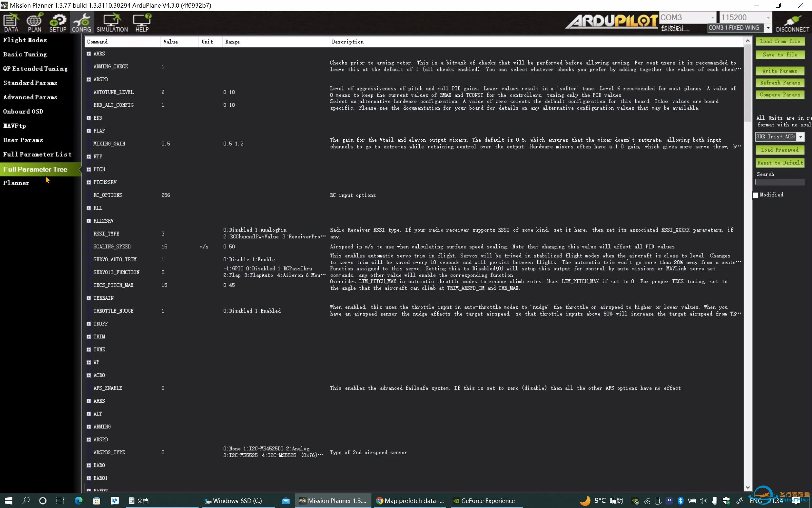Open the 链接统计 link stats link
Viewport: 812px width, 508px height.
coord(675,29)
